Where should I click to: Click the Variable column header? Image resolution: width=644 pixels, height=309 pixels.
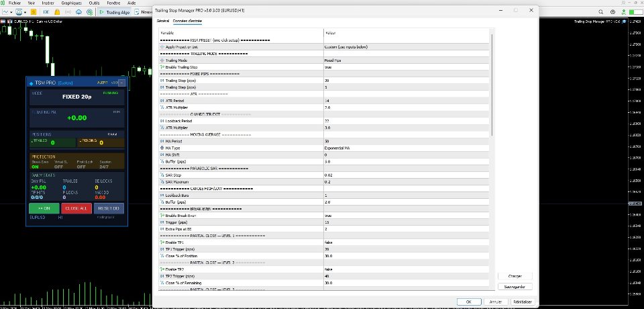[241, 33]
